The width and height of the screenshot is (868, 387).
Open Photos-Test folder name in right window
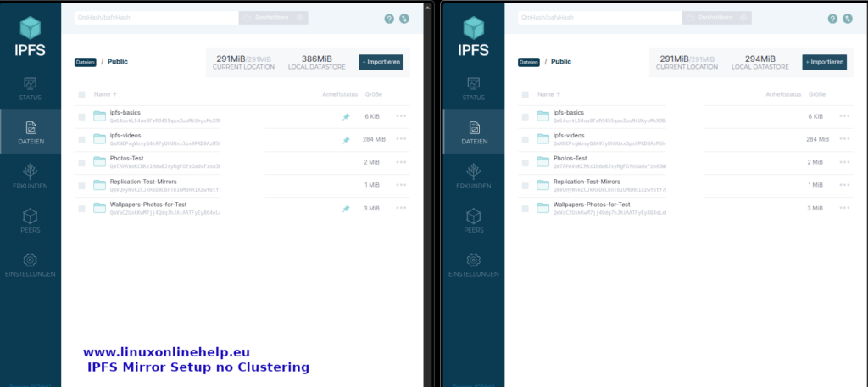pos(570,159)
